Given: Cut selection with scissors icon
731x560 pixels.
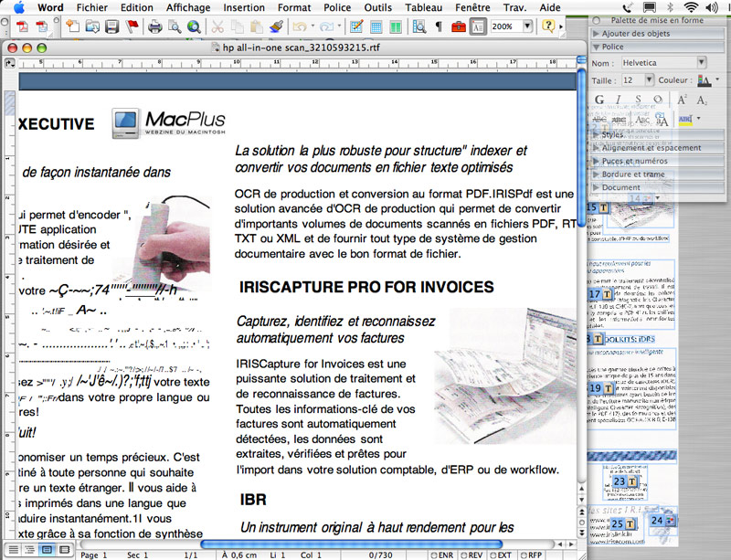Looking at the screenshot, I should tap(217, 26).
